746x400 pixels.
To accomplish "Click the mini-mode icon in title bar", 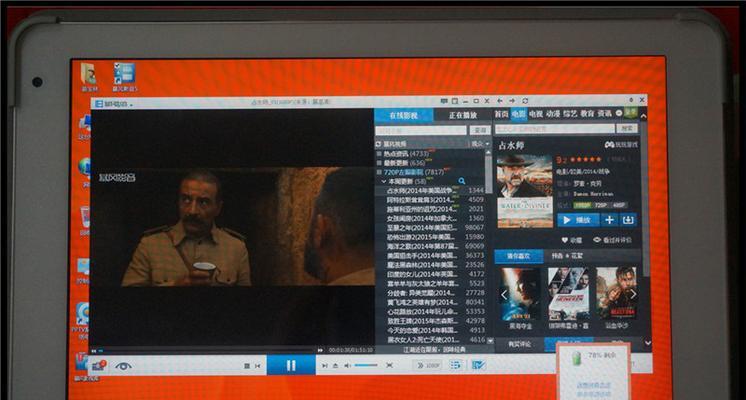I will [x=454, y=101].
